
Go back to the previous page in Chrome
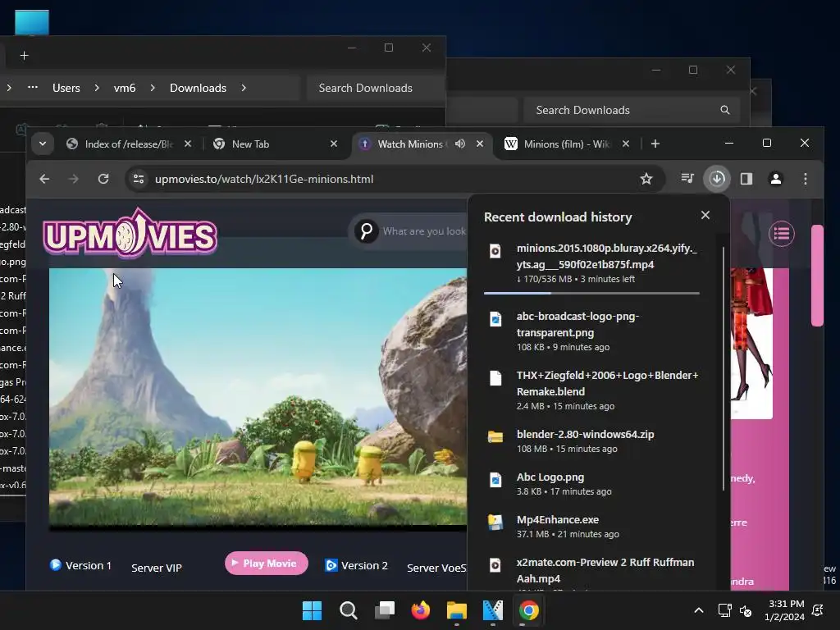[44, 179]
